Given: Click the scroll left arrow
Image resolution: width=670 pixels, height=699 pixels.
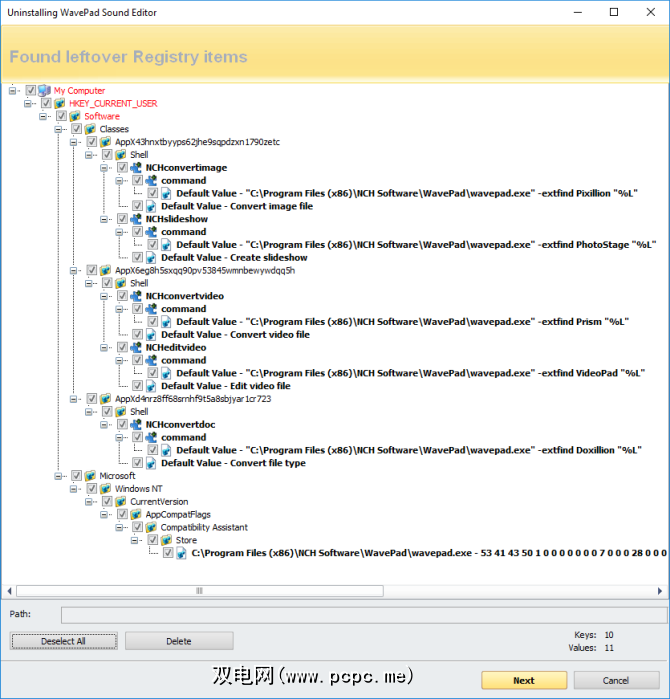Looking at the screenshot, I should (9, 591).
